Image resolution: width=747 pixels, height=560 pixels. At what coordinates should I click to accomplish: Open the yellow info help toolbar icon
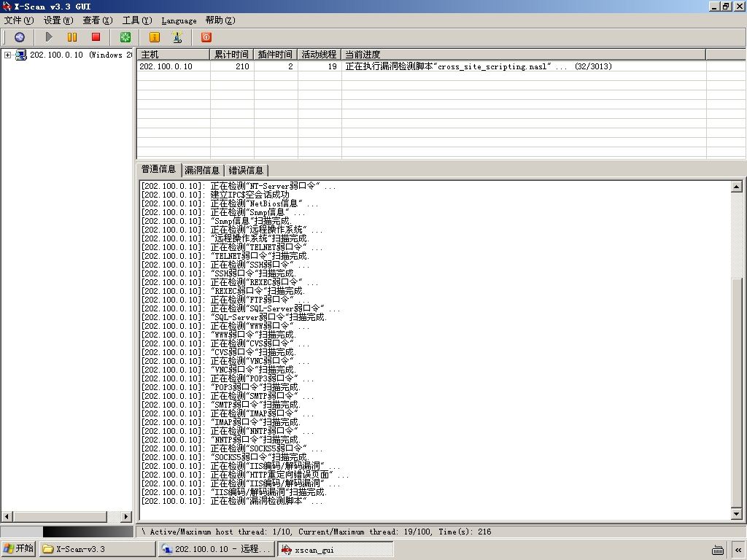point(155,37)
